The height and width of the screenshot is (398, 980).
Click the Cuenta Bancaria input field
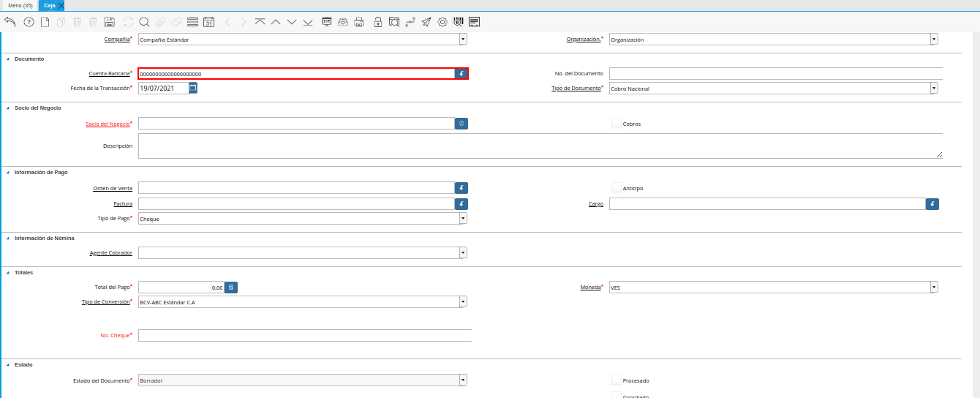[296, 74]
